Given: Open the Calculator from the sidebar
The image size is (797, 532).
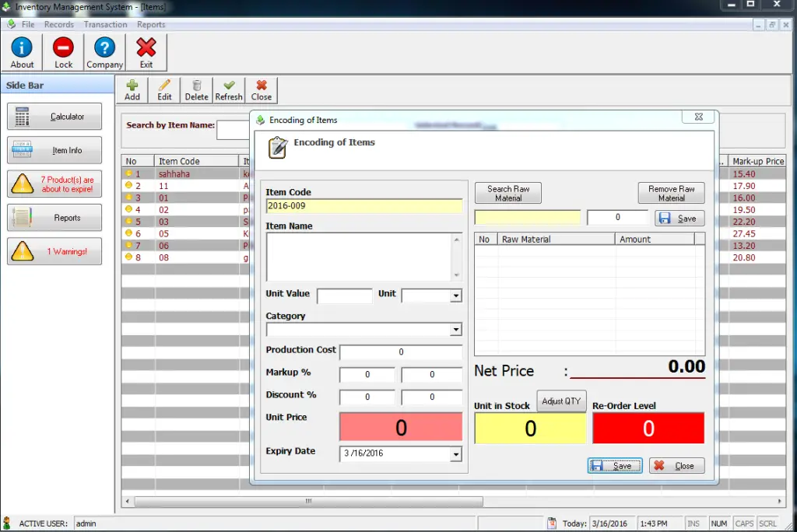Looking at the screenshot, I should (54, 115).
